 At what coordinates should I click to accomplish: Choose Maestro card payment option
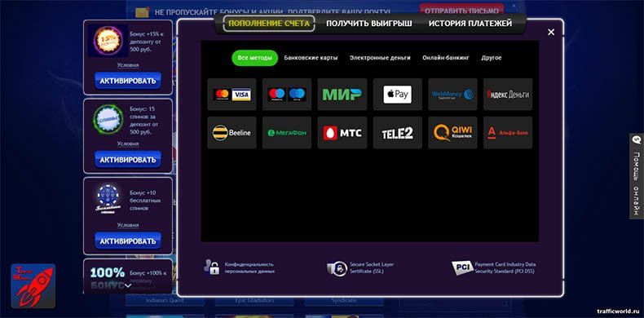coord(287,95)
